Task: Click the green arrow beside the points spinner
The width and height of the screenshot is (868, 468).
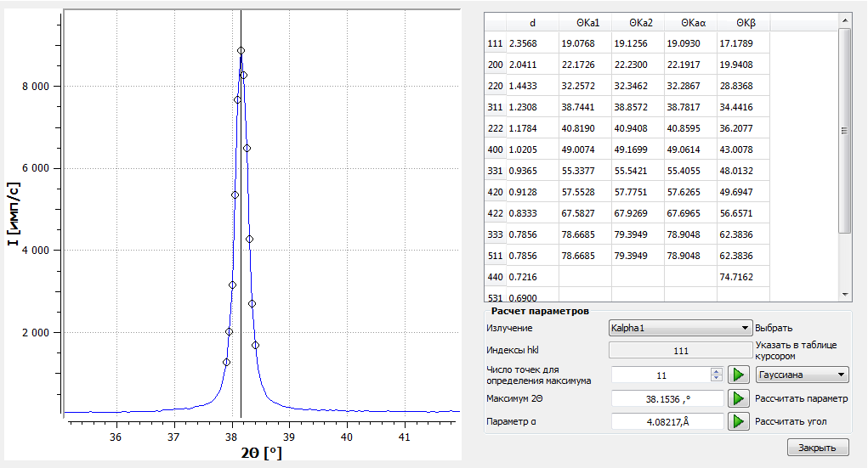Action: [x=738, y=375]
